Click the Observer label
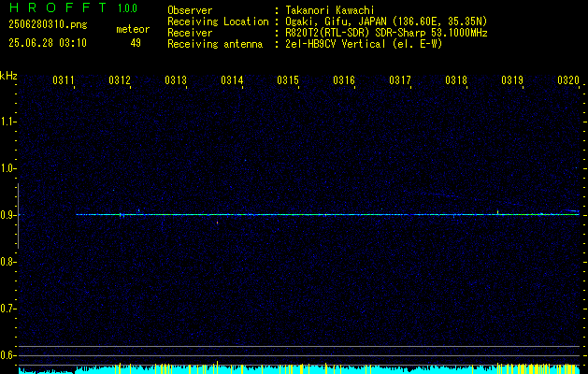Viewport: 588px width, 374px height. click(x=190, y=10)
